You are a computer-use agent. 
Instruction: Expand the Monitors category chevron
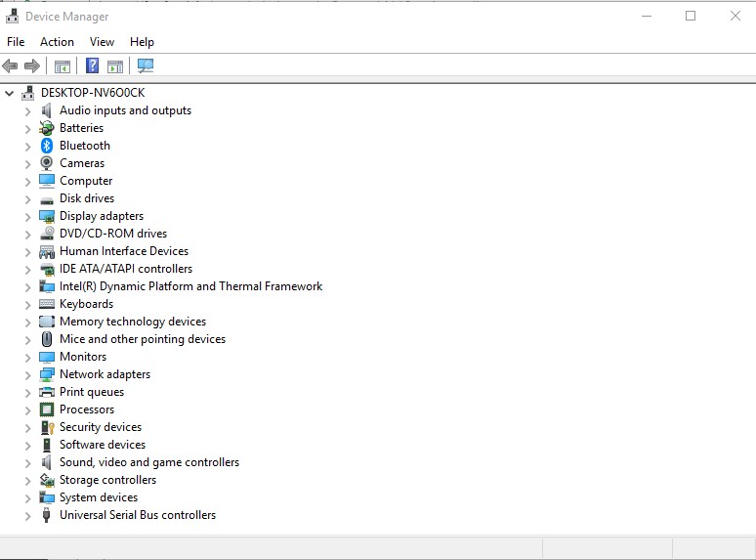(x=28, y=358)
